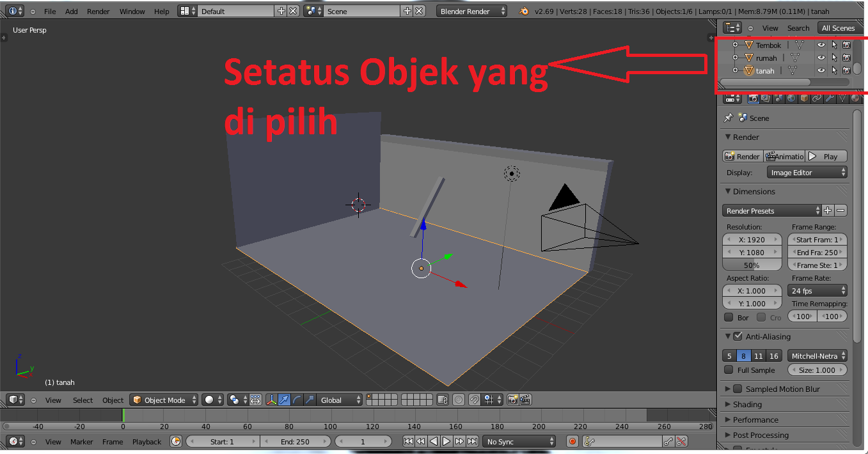868x454 pixels.
Task: Open the viewport shading selector
Action: click(212, 400)
